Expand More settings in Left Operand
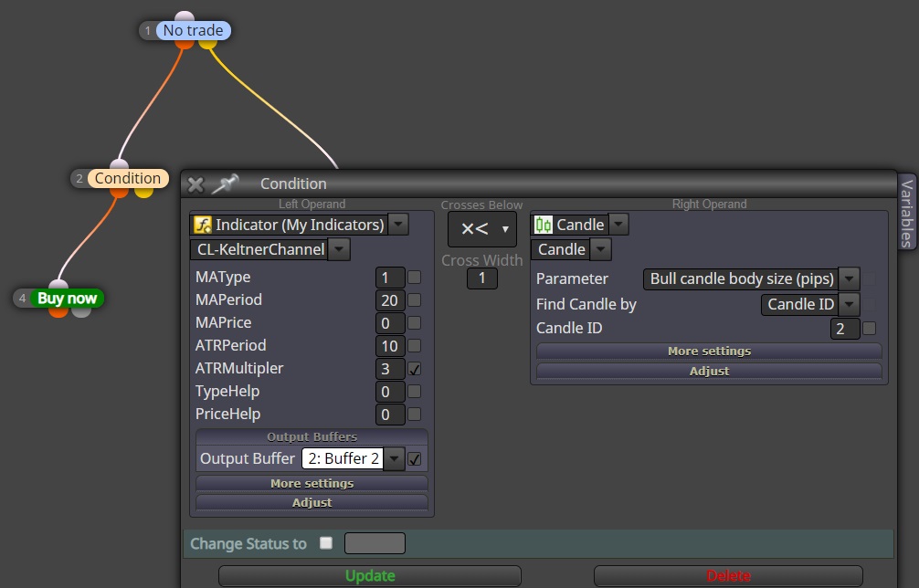This screenshot has width=919, height=588. [x=312, y=483]
